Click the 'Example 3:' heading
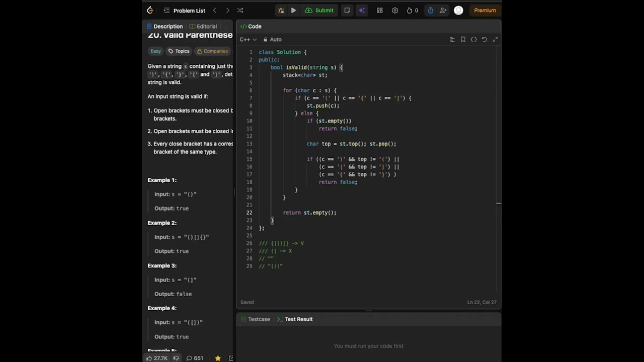Screen dimensions: 644x362 pos(162,265)
